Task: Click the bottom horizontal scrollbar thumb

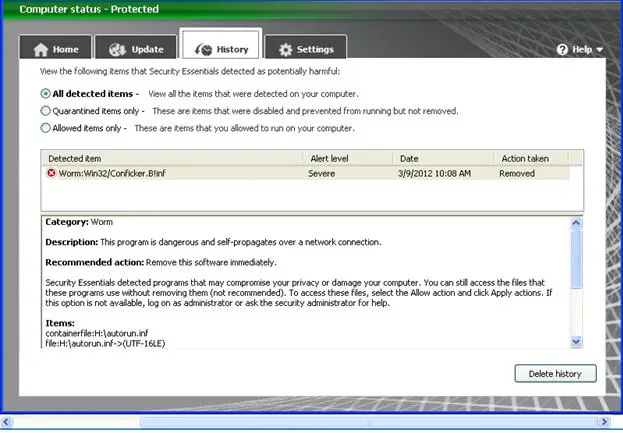Action: [x=369, y=422]
